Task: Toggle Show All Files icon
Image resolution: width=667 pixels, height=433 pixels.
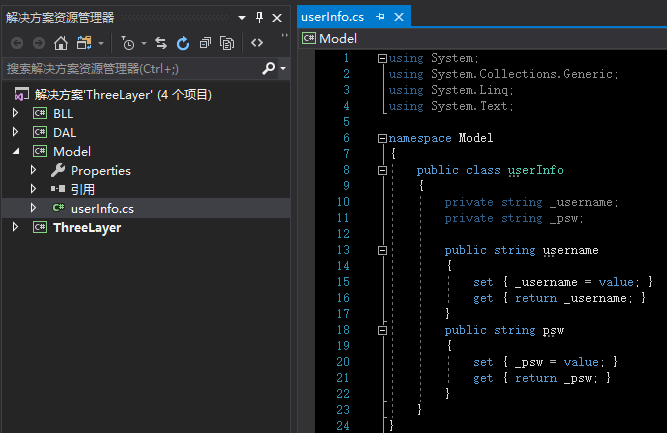Action: [227, 43]
